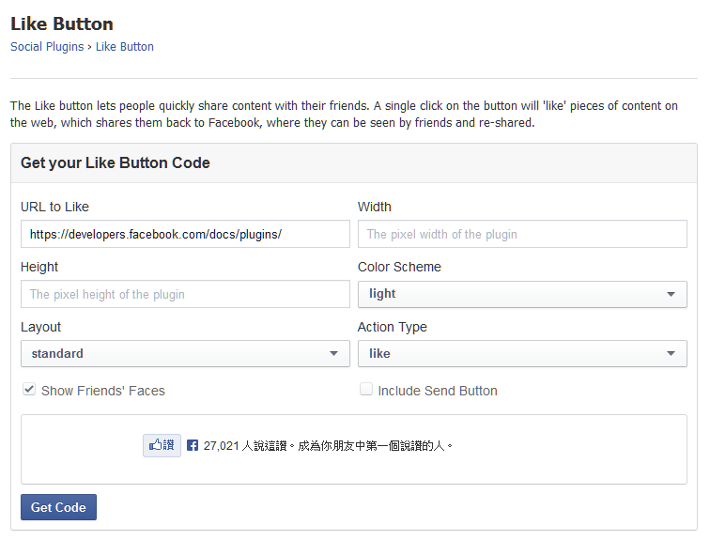The image size is (710, 540).
Task: Tick the Show Friends' Faces checkbox
Action: pyautogui.click(x=30, y=390)
